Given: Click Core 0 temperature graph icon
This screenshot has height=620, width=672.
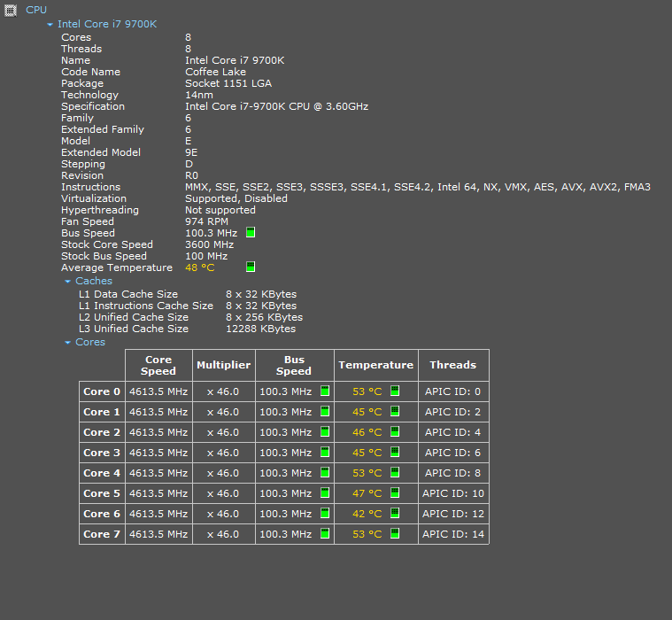Looking at the screenshot, I should click(395, 391).
